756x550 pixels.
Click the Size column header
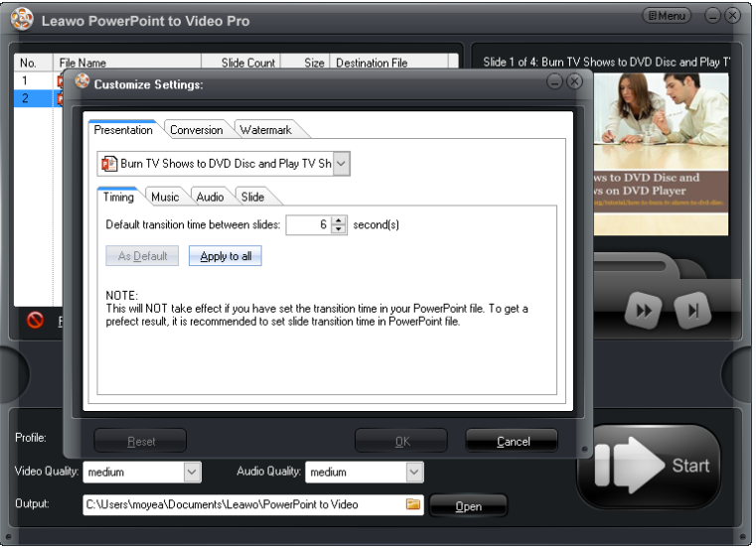pyautogui.click(x=305, y=63)
